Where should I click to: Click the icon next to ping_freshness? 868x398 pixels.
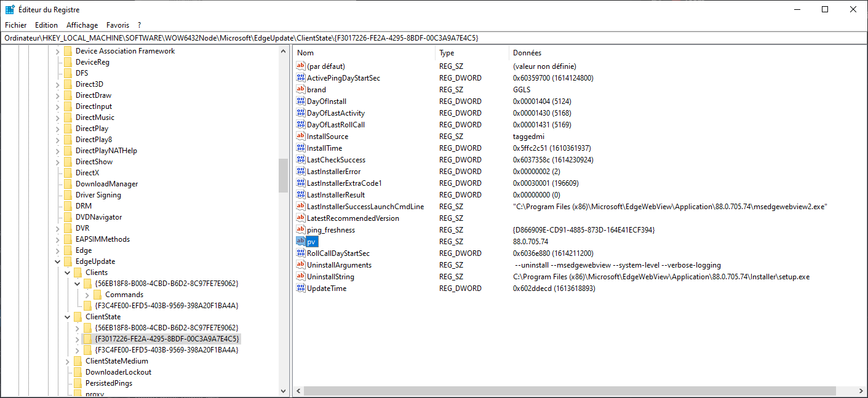(301, 229)
